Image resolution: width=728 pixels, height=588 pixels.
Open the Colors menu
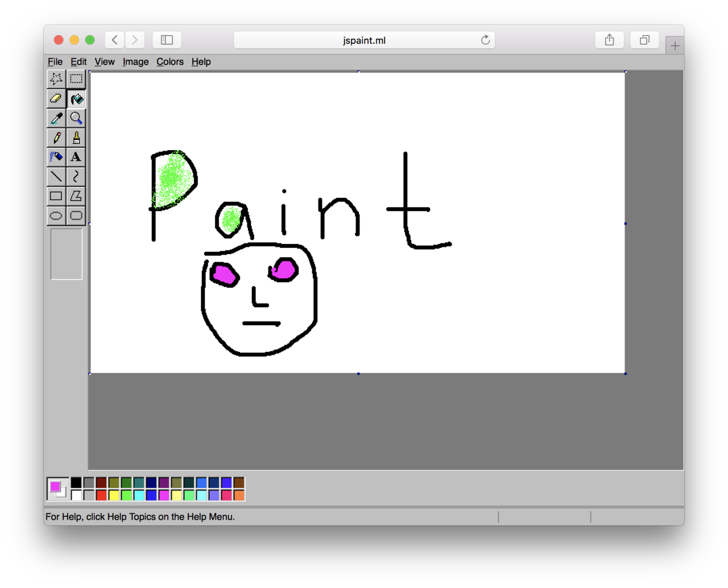[x=169, y=61]
